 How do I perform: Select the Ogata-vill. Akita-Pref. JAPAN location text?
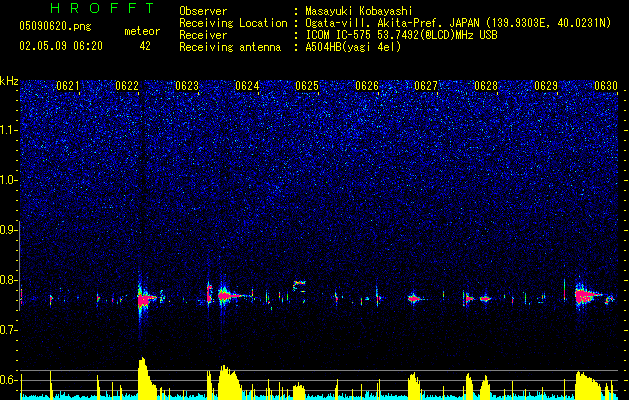click(458, 23)
